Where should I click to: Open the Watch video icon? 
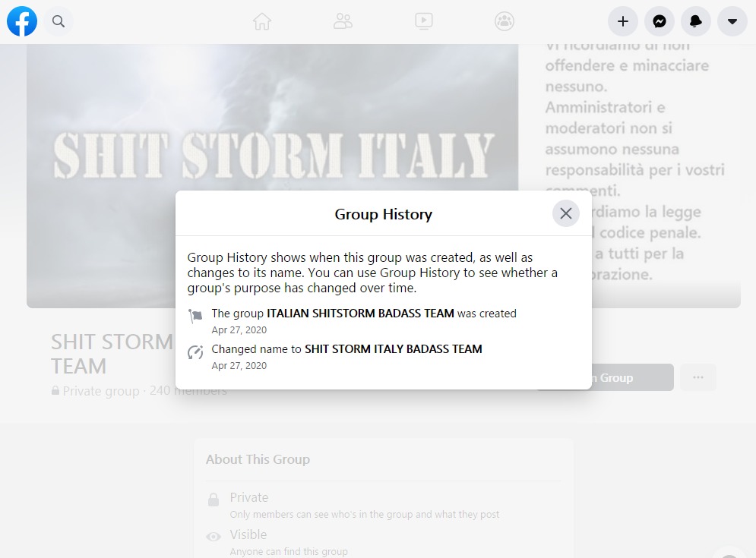(x=424, y=21)
